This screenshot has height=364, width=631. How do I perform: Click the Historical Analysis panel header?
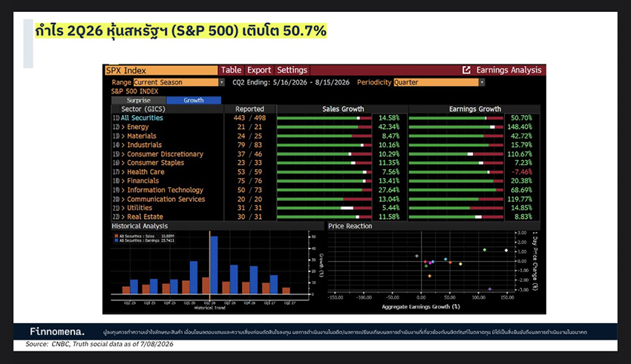click(140, 226)
